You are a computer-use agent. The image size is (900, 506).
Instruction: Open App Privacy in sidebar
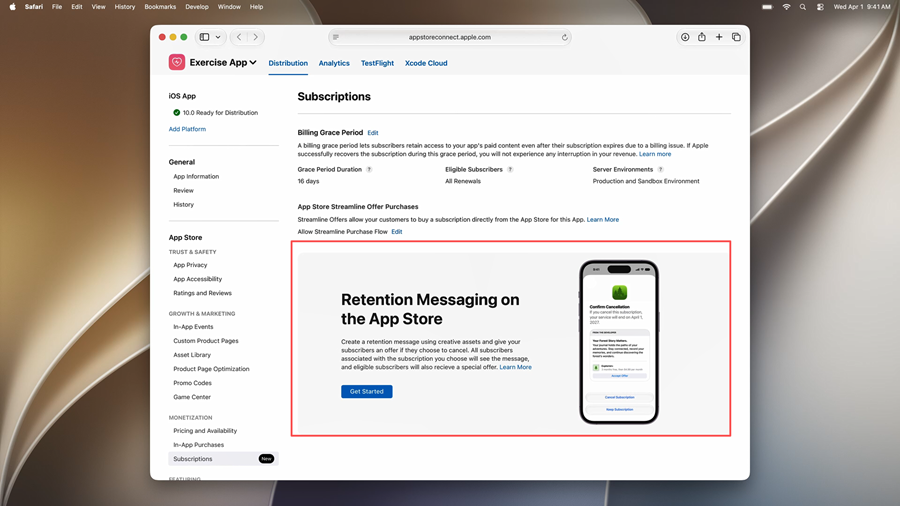click(190, 265)
